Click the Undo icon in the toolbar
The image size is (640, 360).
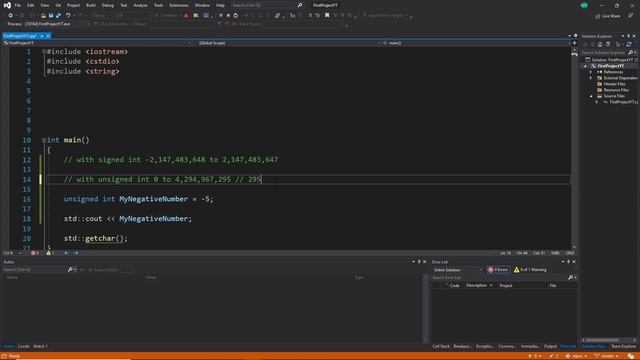coord(68,16)
